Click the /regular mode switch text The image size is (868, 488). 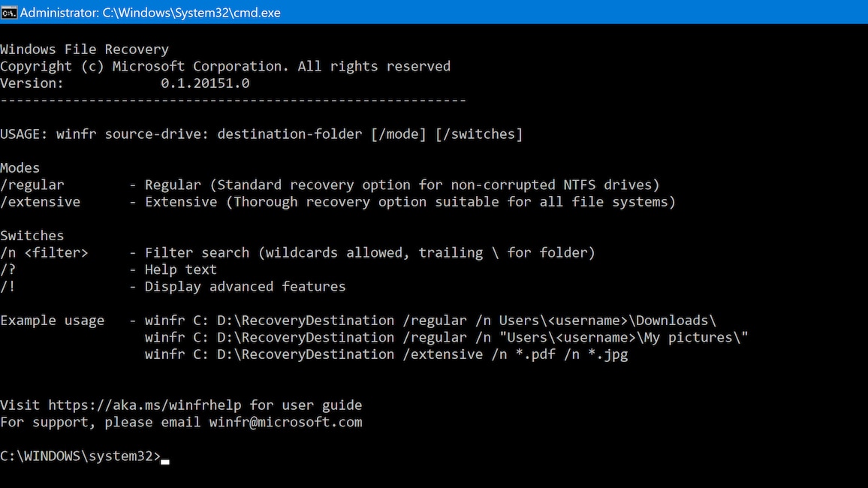tap(32, 185)
